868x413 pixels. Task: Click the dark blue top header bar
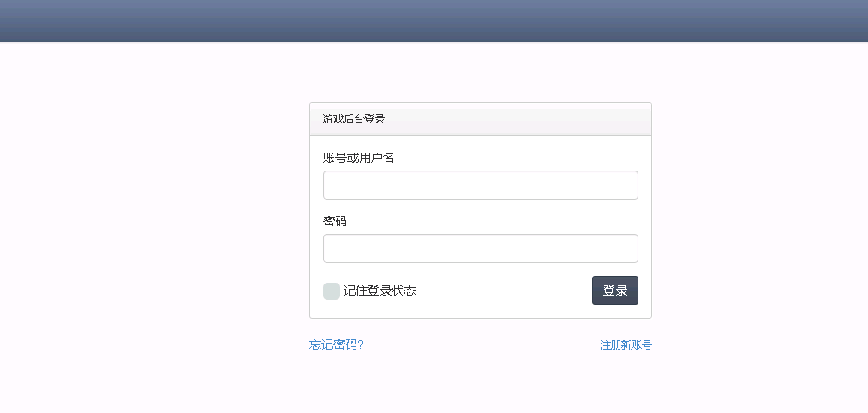(x=434, y=21)
